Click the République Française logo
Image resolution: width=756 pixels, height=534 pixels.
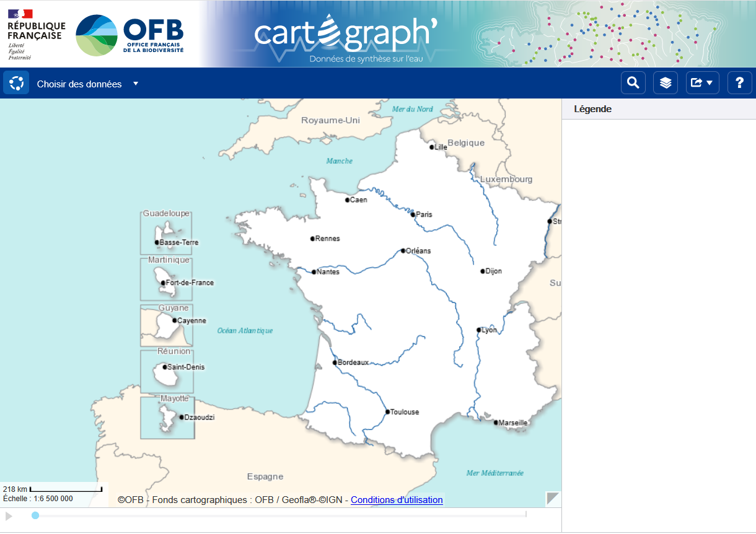36,34
